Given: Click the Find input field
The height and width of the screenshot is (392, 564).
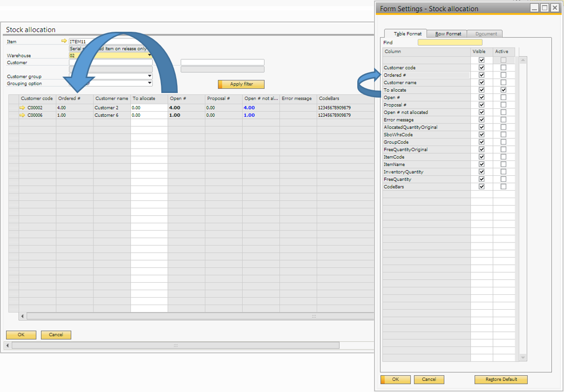Looking at the screenshot, I should click(449, 43).
